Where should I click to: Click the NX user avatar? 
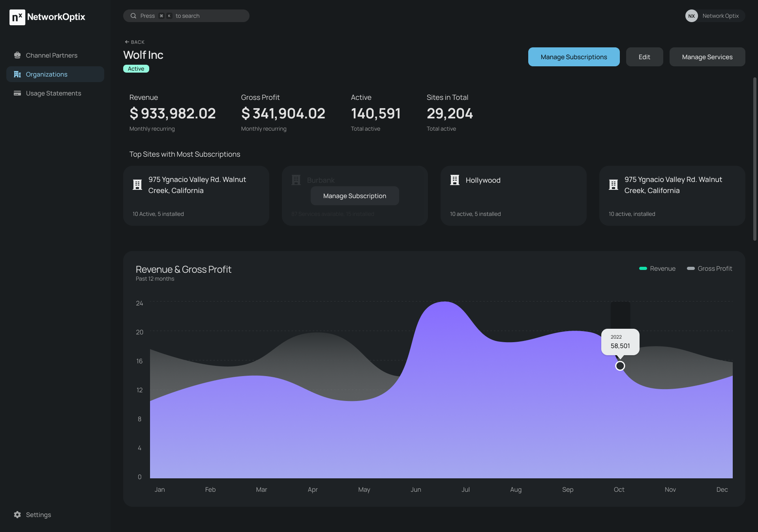coord(691,16)
